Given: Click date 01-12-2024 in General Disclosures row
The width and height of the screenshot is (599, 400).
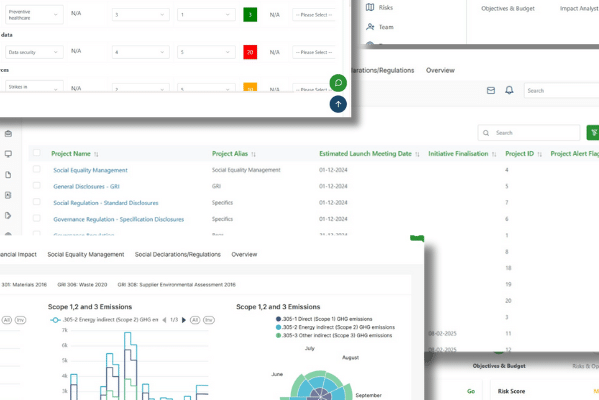Looking at the screenshot, I should tap(333, 186).
